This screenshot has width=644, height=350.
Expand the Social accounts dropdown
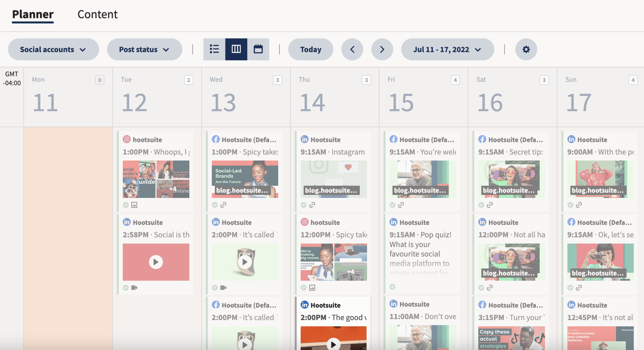click(53, 49)
